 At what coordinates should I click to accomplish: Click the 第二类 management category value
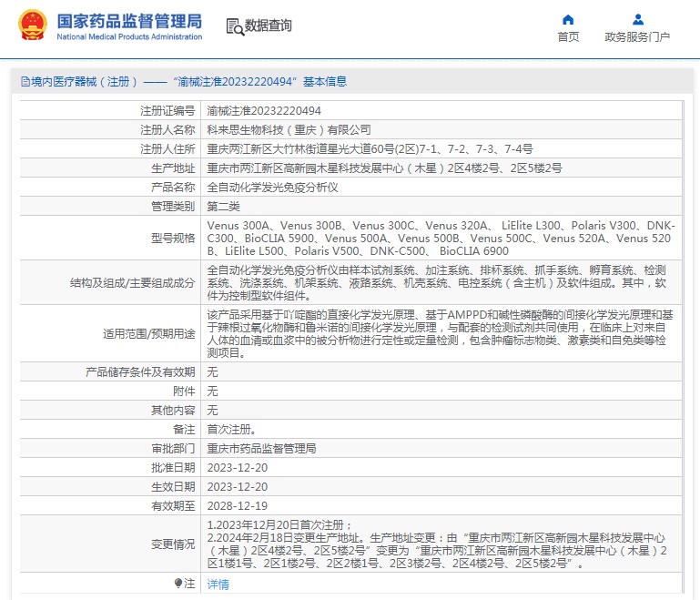(x=224, y=206)
